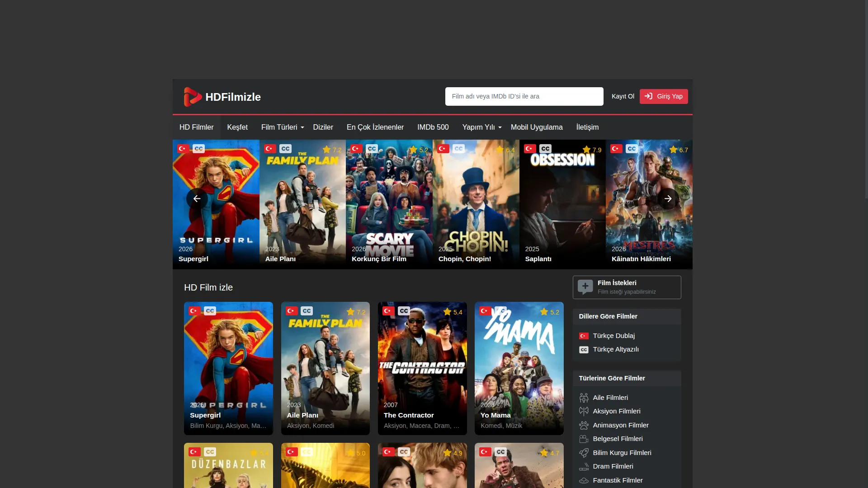Open the Diziler menu item
Screen dimensions: 868x488
point(323,127)
